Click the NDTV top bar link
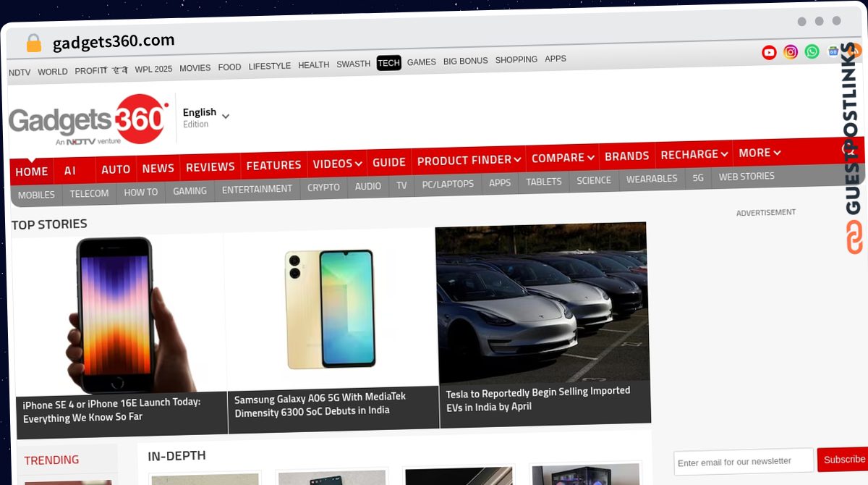The image size is (868, 485). pos(20,72)
